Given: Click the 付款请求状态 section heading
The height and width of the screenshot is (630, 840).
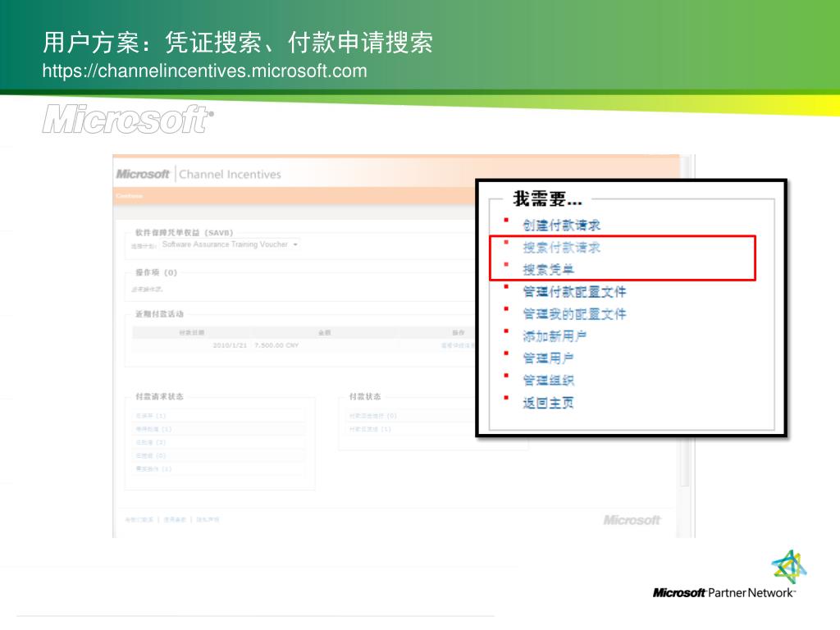Looking at the screenshot, I should 159,396.
